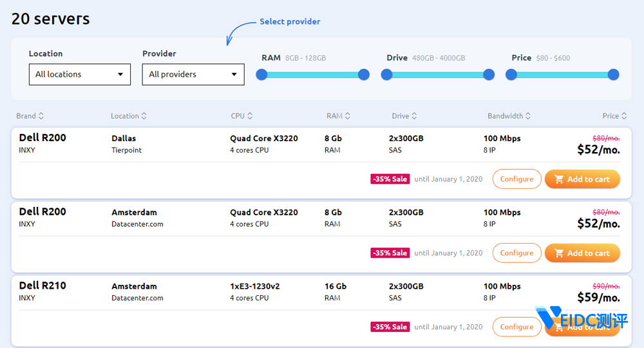Viewport: 644px width, 348px height.
Task: Sort the list by CPU
Action: [x=241, y=116]
